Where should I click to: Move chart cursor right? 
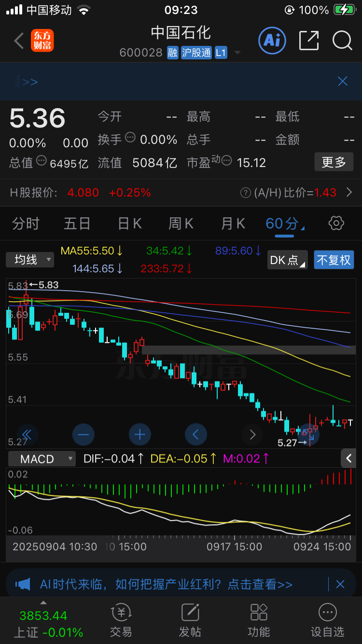tap(252, 435)
